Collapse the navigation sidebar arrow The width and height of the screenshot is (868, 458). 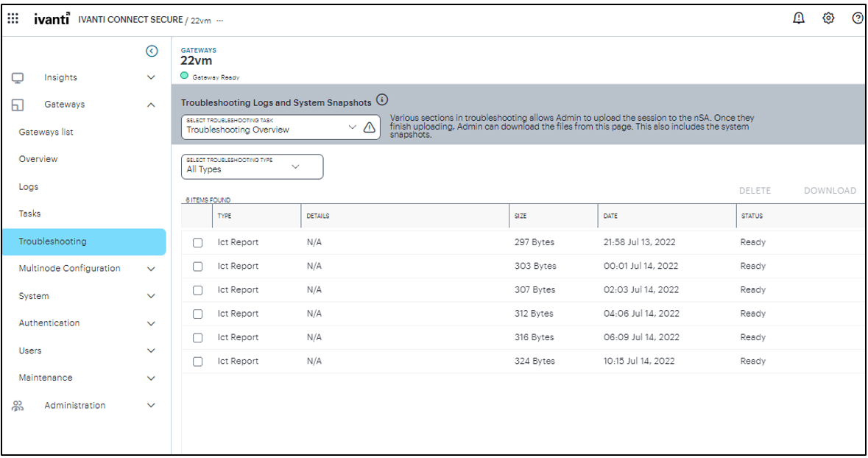152,51
